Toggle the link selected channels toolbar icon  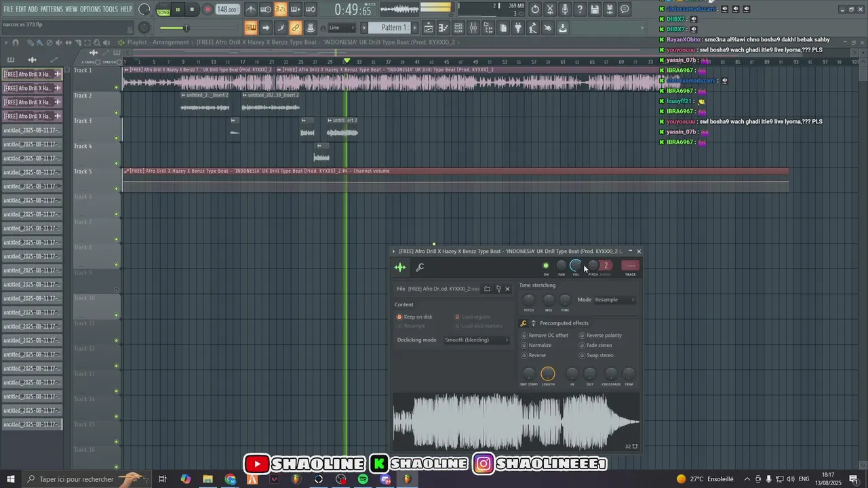pos(296,28)
